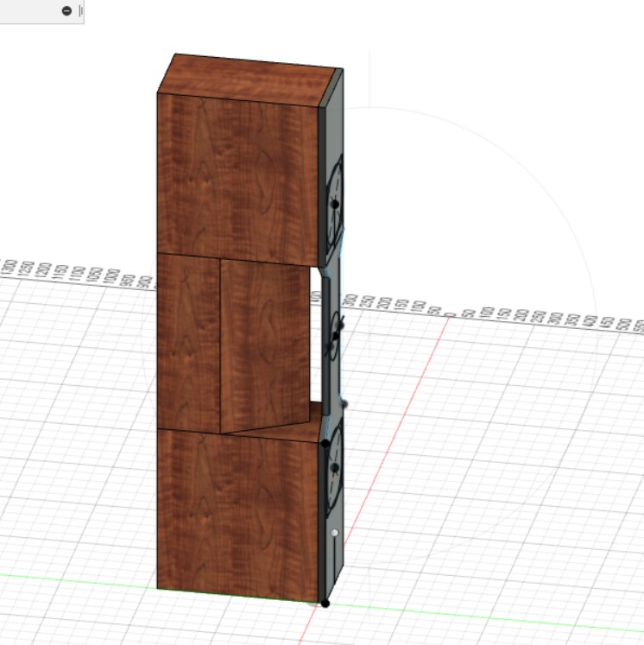Click the black point at lower-panel top corner

tap(325, 443)
